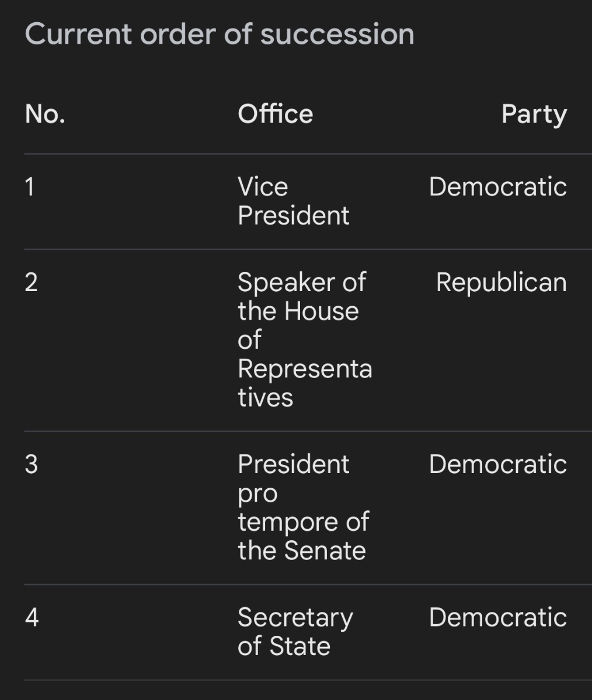
Task: Click row number 2 in the table
Action: click(31, 282)
